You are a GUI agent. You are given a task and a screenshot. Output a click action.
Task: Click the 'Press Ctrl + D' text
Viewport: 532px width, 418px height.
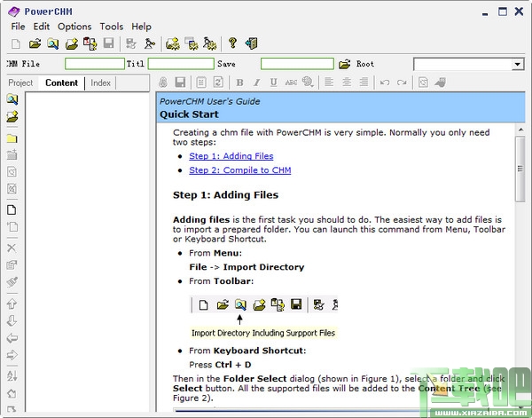[x=220, y=365]
